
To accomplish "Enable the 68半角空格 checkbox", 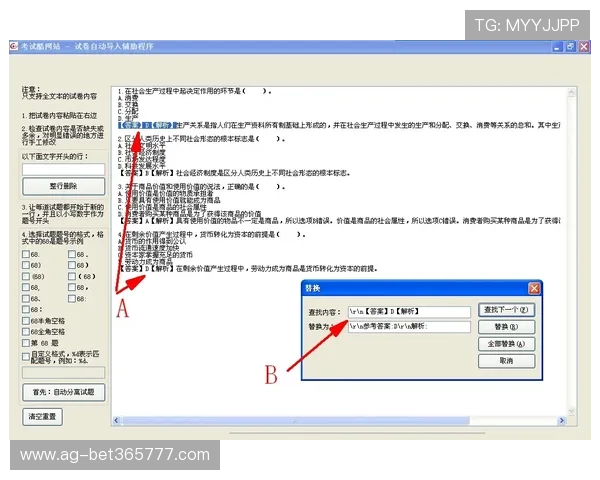I will pos(26,320).
